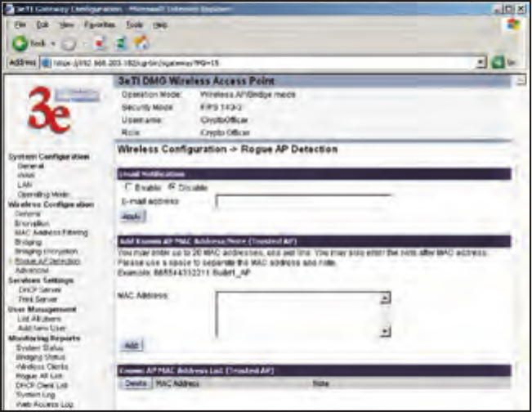Open Wireless Clients report link
This screenshot has height=412, width=532.
42,366
